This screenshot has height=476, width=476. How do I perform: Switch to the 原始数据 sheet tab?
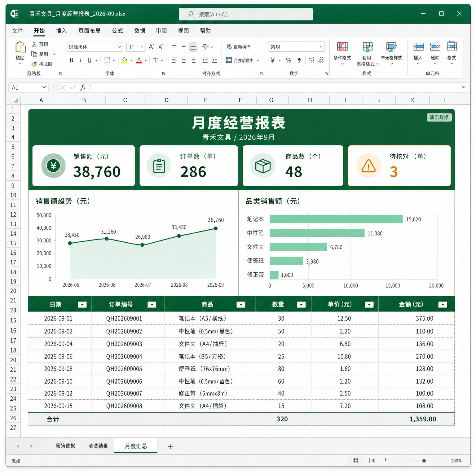click(65, 446)
